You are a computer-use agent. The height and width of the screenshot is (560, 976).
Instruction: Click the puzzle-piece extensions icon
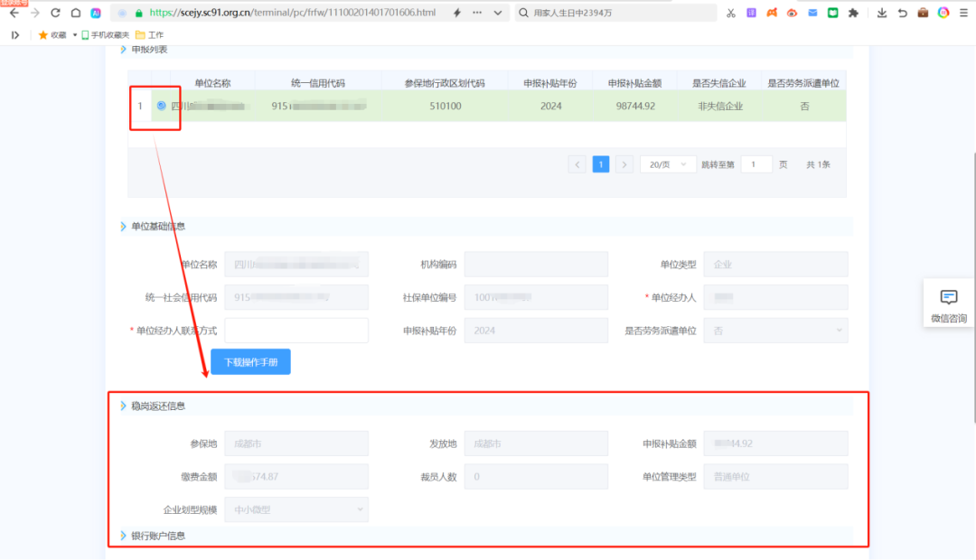(852, 13)
